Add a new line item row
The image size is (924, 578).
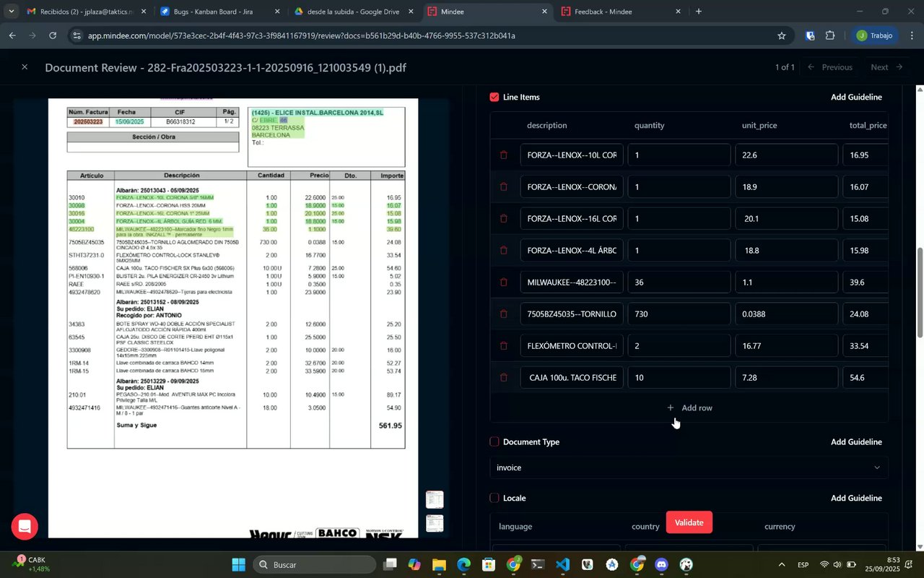689,407
